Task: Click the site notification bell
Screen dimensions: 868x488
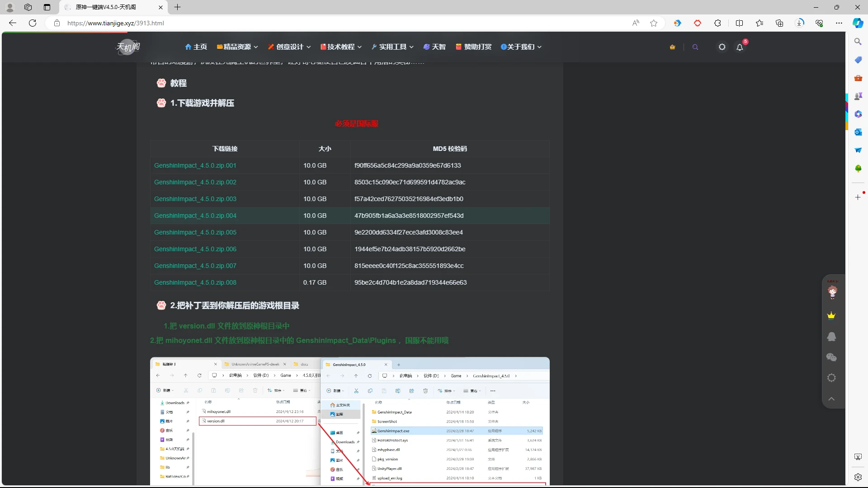Action: pos(740,47)
